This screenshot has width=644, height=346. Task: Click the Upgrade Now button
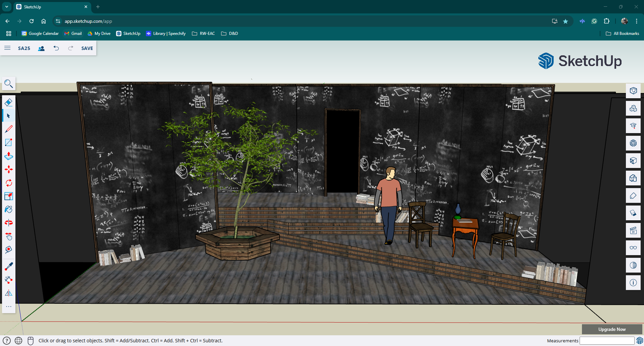[612, 329]
